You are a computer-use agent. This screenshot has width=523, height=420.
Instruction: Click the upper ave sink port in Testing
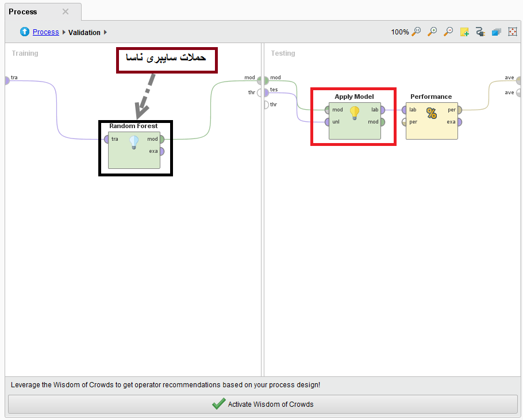tap(518, 80)
